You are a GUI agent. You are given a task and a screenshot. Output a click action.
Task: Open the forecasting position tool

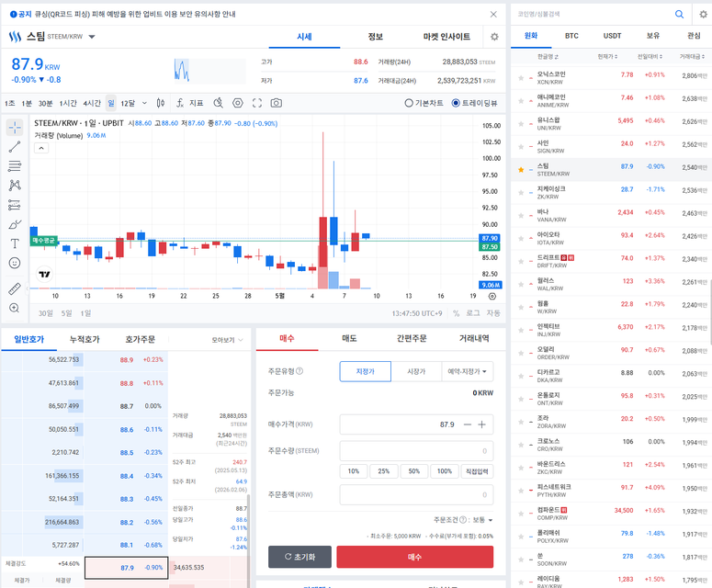pyautogui.click(x=15, y=205)
